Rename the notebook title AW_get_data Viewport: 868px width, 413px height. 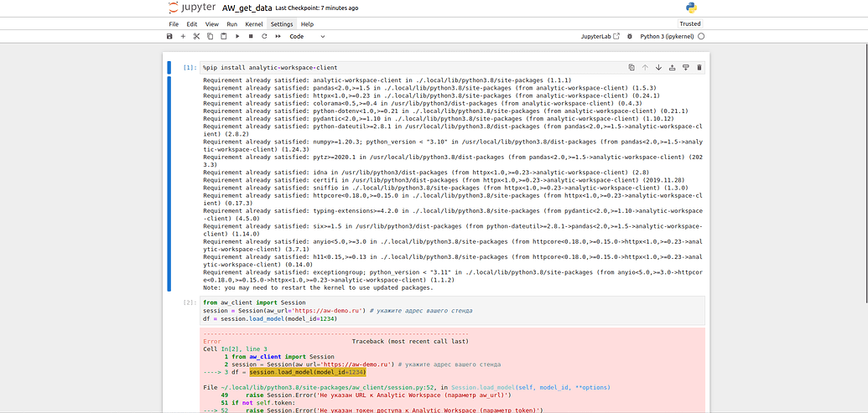pyautogui.click(x=246, y=8)
